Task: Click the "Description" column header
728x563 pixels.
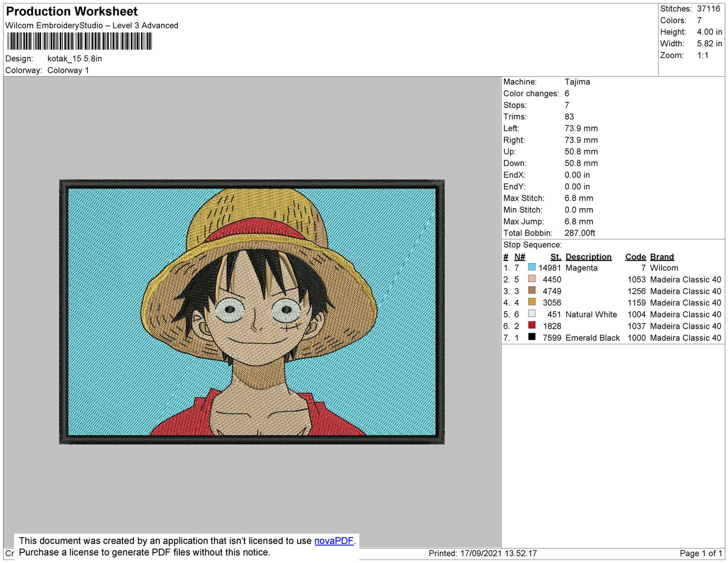Action: coord(588,257)
